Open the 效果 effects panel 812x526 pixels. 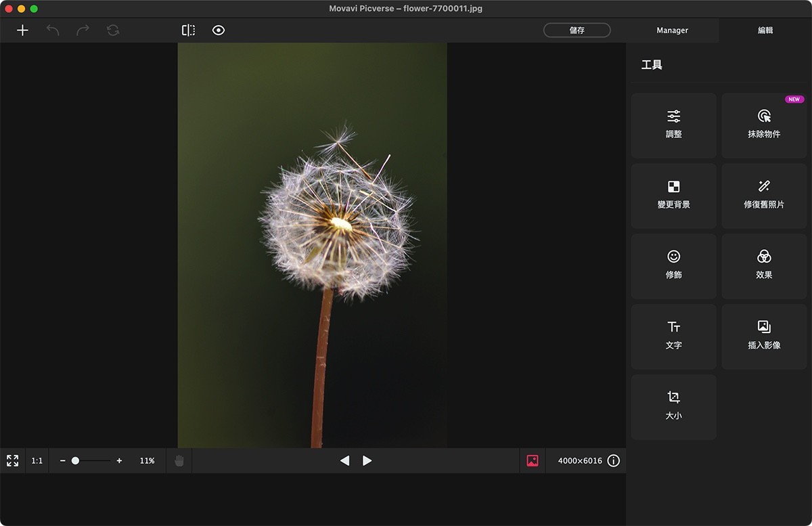pyautogui.click(x=764, y=265)
